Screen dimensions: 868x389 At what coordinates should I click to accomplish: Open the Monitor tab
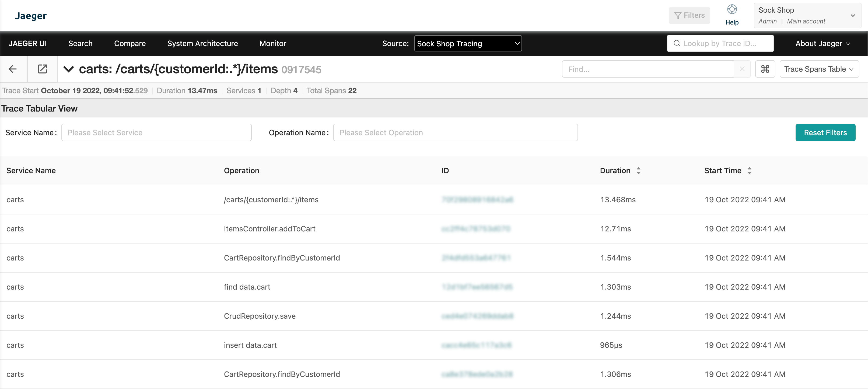[273, 43]
